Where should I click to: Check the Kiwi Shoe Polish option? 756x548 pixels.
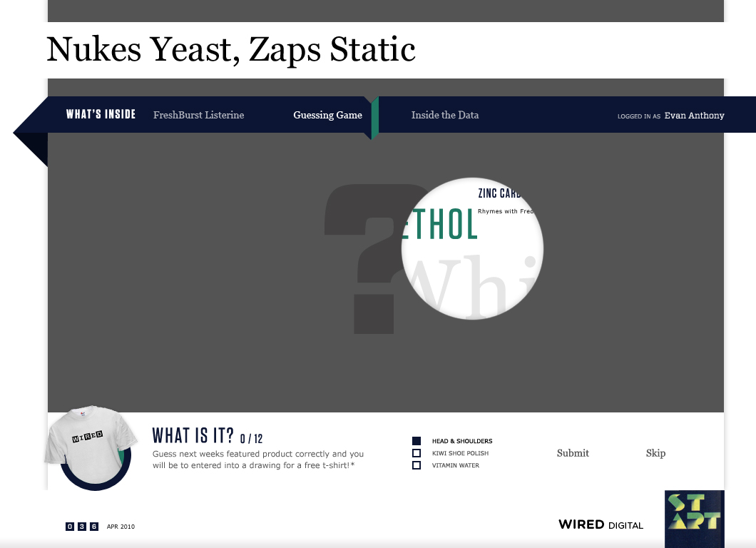click(417, 453)
